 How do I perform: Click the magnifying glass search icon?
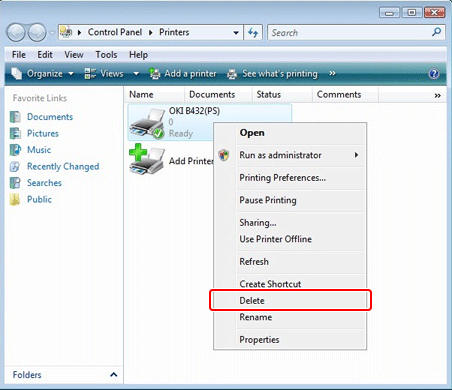436,32
